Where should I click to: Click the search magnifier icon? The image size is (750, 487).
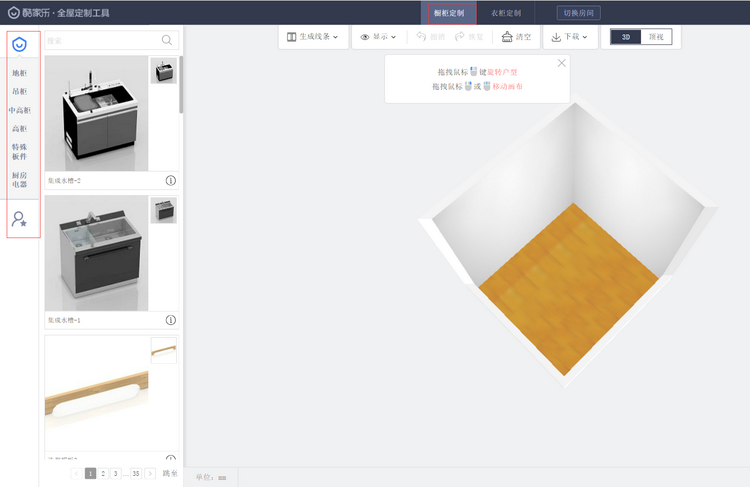[x=166, y=40]
